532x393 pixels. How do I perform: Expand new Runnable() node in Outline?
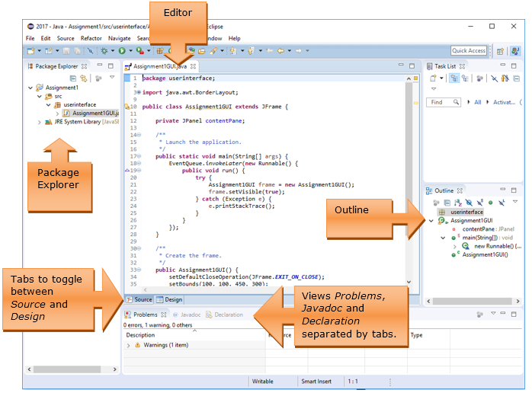[455, 247]
